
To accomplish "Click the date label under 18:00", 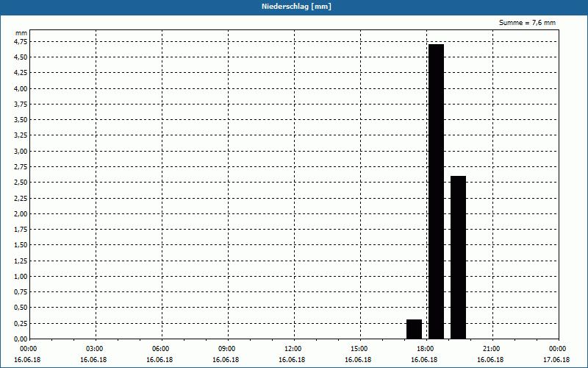I will coord(424,360).
